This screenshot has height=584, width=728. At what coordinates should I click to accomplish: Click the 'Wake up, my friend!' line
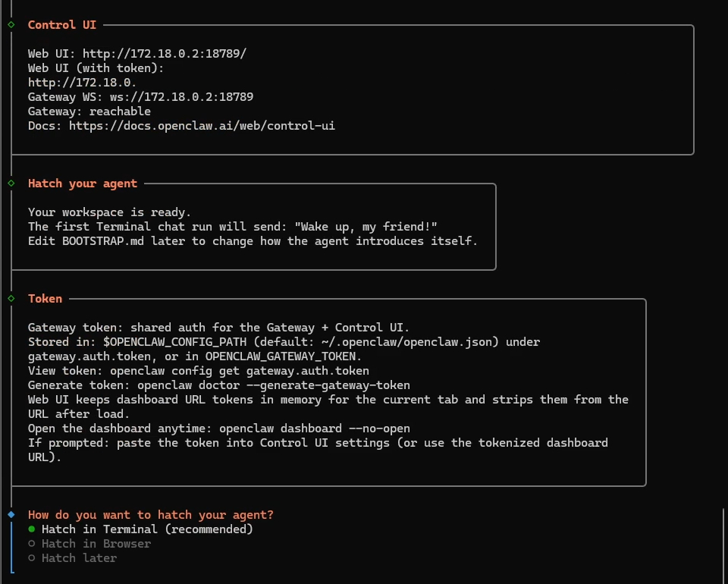coord(233,227)
